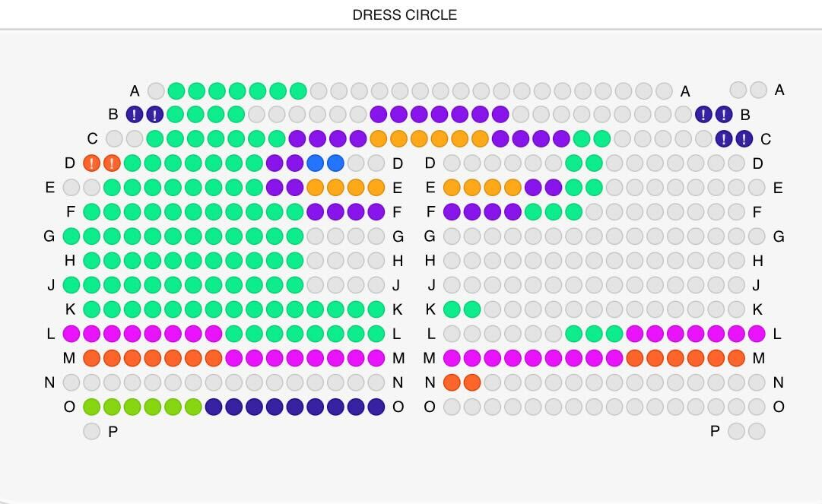Select the first orange seat in right row N
Image resolution: width=822 pixels, height=504 pixels.
tap(452, 382)
